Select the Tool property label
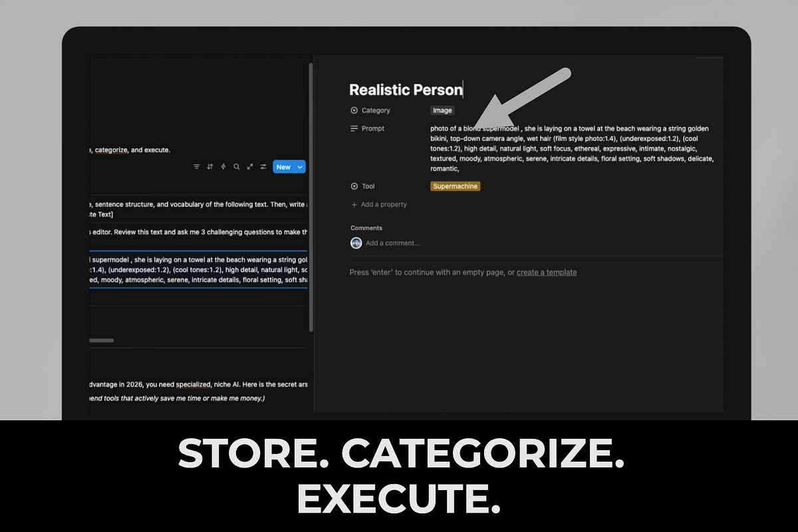The height and width of the screenshot is (532, 798). tap(368, 186)
